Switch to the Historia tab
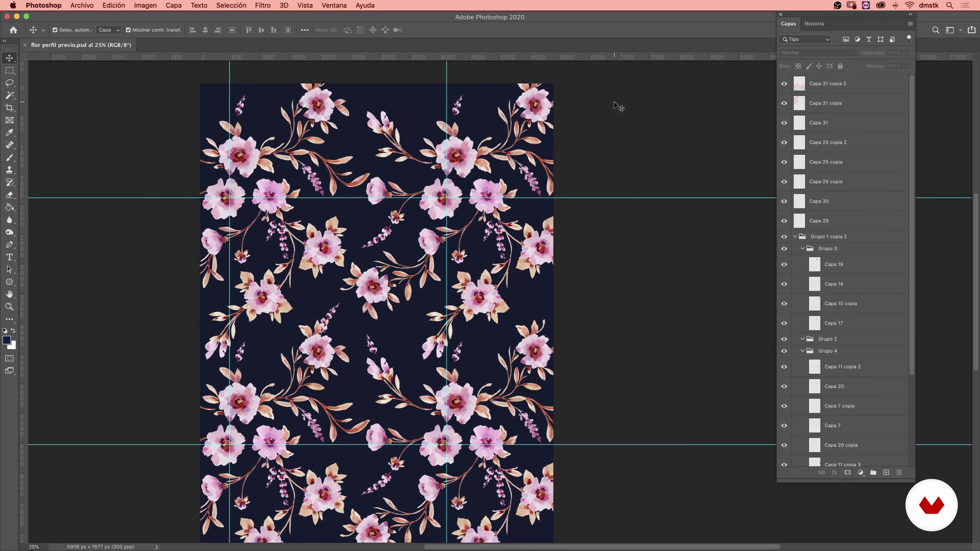The height and width of the screenshot is (551, 980). tap(814, 23)
